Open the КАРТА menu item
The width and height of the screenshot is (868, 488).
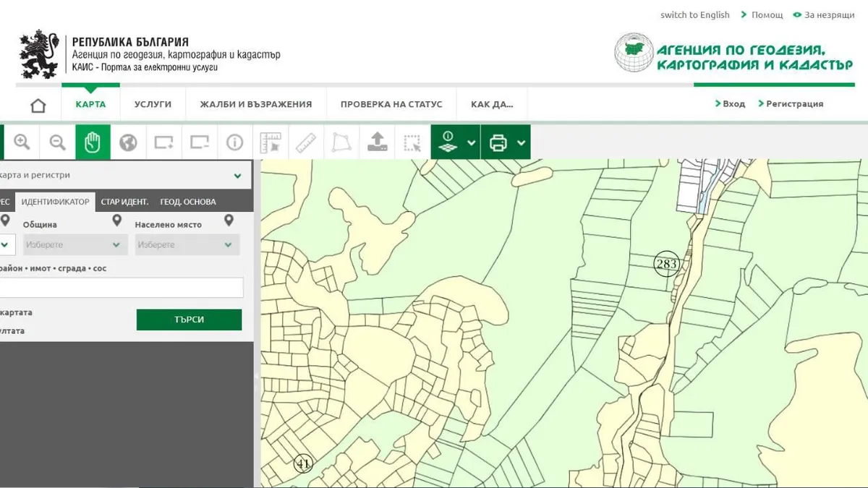click(x=90, y=104)
